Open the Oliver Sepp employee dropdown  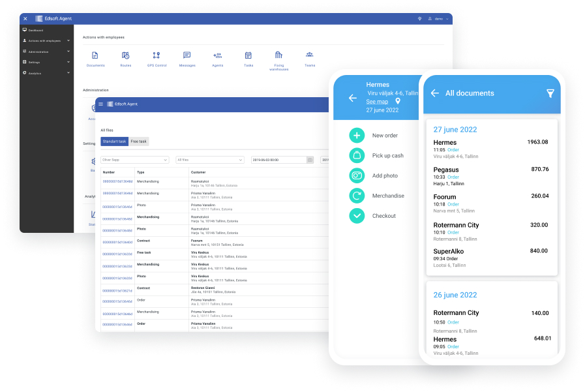click(x=135, y=160)
